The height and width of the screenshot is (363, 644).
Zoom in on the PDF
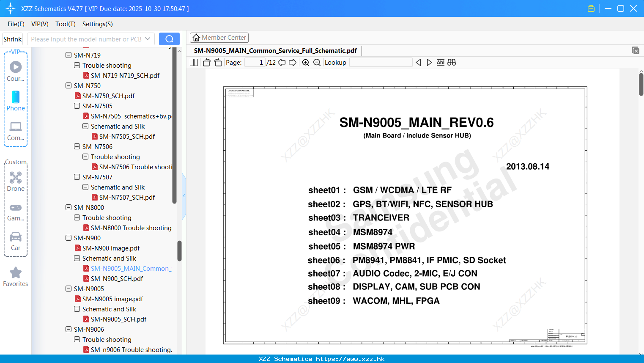[x=306, y=62]
